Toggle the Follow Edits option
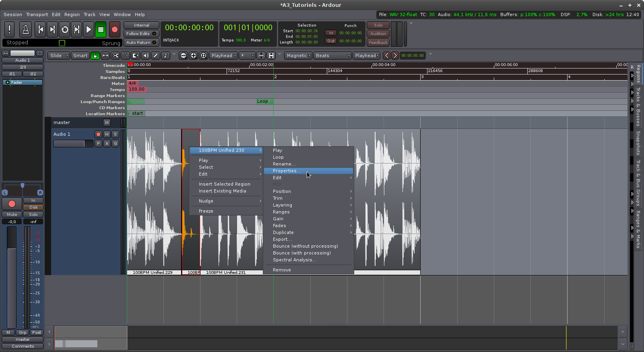Viewport: 644px width, 352px height. (x=141, y=34)
